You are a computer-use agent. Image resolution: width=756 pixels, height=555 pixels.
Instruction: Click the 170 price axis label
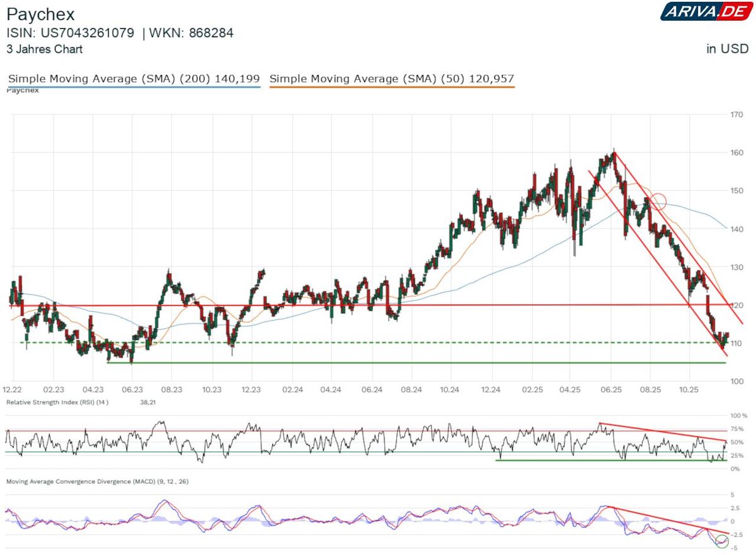point(738,115)
